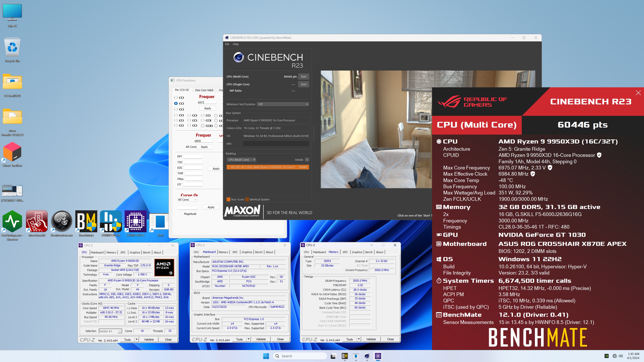The width and height of the screenshot is (644, 362).
Task: Click the verification shield next to Max Effective Clock
Action: click(533, 174)
